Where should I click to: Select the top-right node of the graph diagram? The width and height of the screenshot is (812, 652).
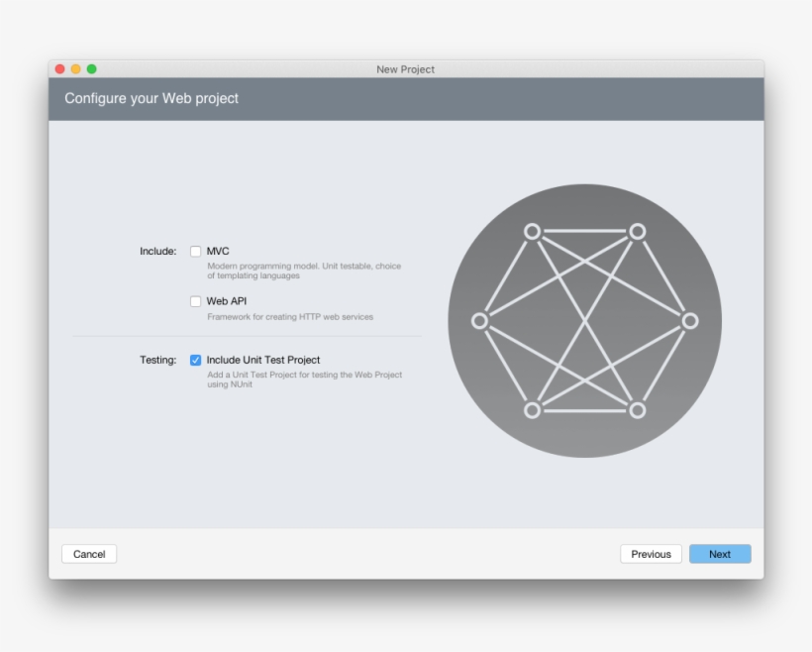(x=637, y=232)
